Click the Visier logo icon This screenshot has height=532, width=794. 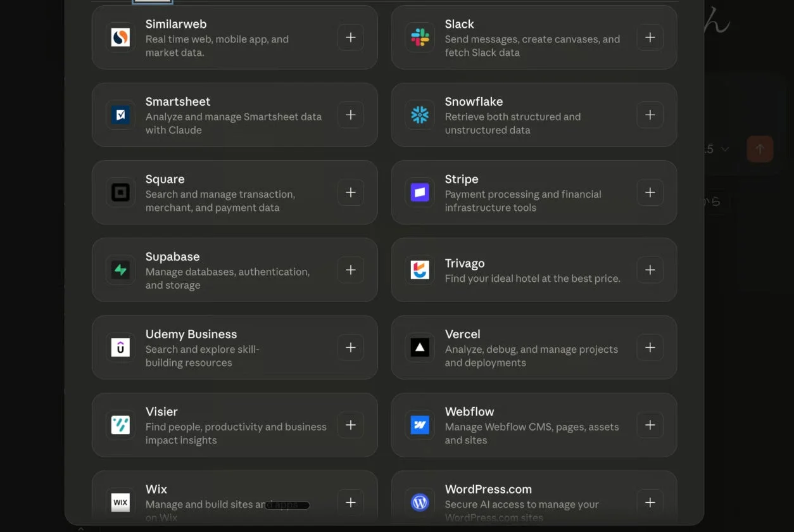click(120, 425)
